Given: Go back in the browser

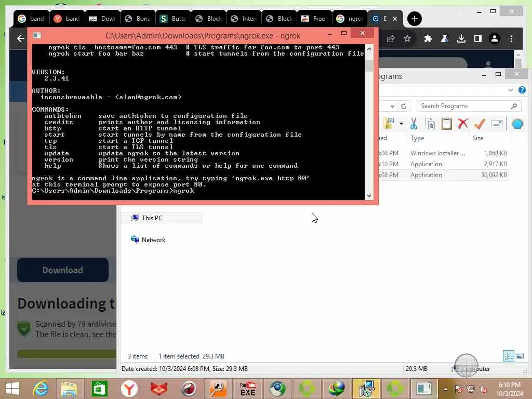Looking at the screenshot, I should coord(21,38).
